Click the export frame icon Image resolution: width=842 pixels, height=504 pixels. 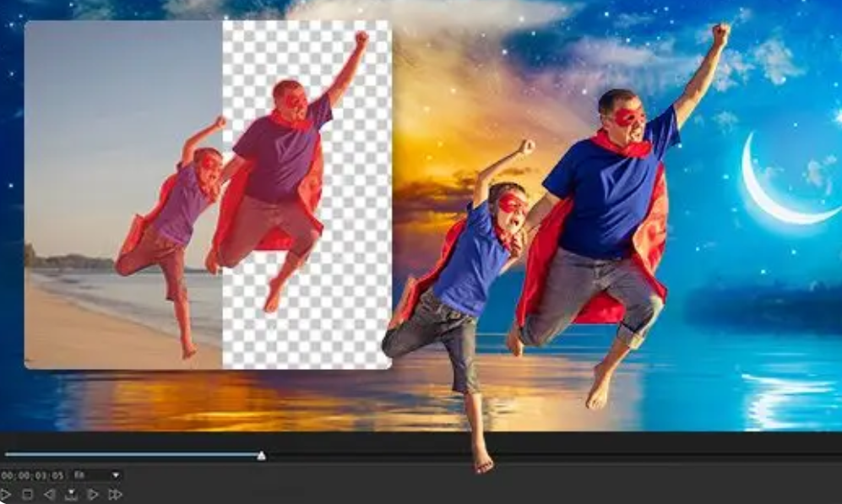pyautogui.click(x=71, y=494)
